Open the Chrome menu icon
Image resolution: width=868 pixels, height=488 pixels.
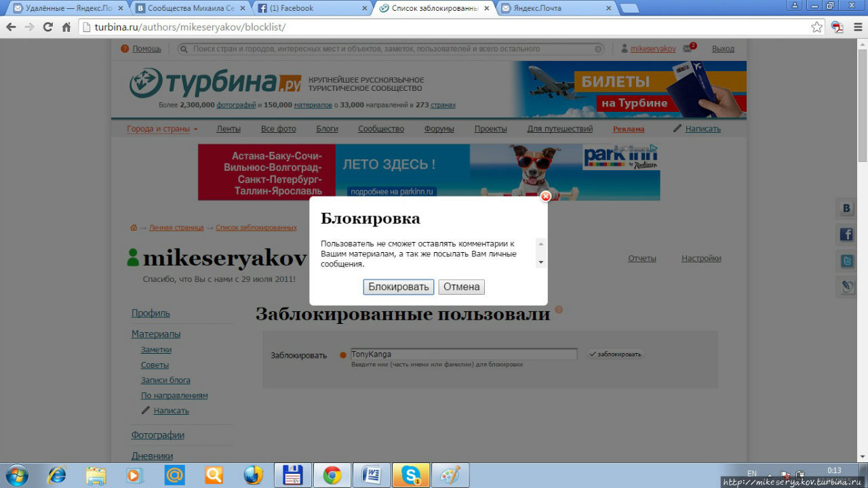coord(856,27)
